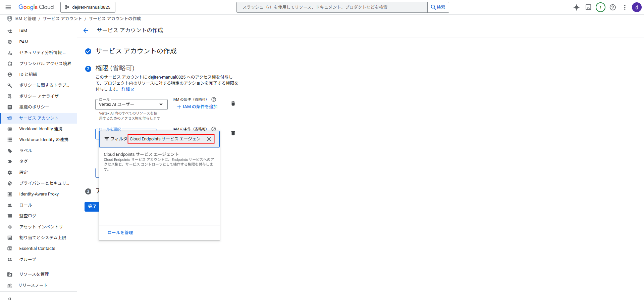This screenshot has height=306, width=644.
Task: Open the Gemini AI sparkle icon
Action: (x=576, y=7)
